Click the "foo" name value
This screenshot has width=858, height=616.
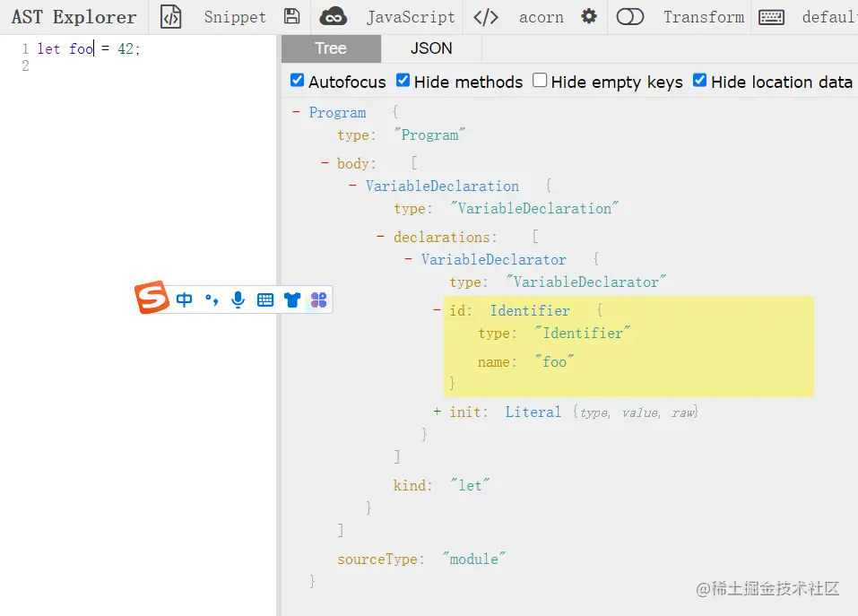coord(554,361)
